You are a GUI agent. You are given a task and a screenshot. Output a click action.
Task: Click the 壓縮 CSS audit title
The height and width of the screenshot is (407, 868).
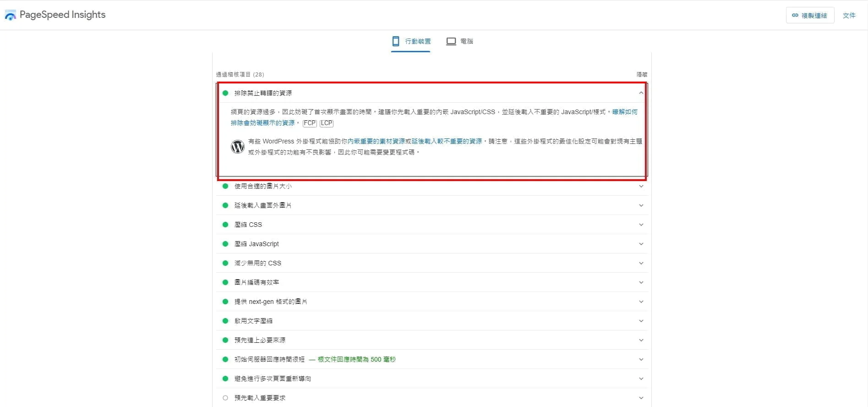248,225
